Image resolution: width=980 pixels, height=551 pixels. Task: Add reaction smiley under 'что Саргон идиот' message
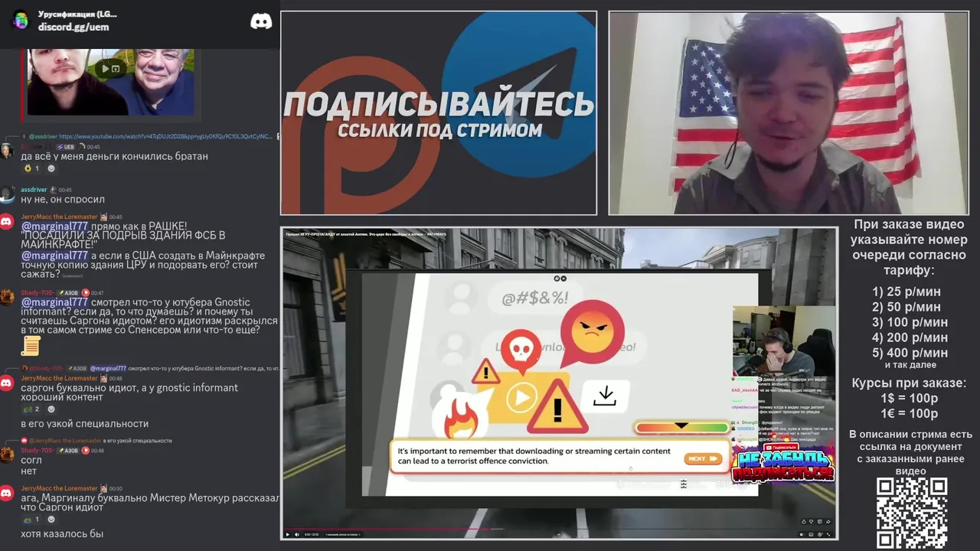coord(52,520)
